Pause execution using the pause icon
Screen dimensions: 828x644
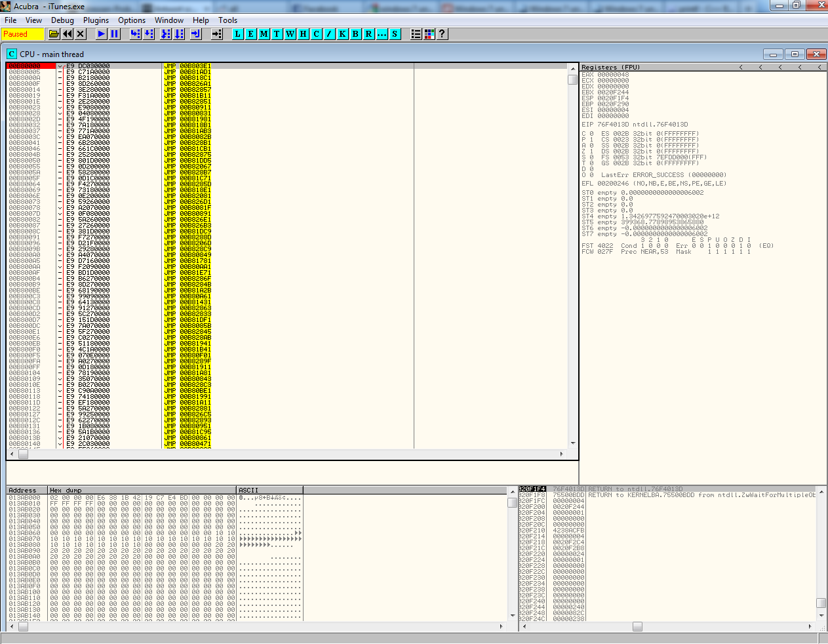coord(115,34)
